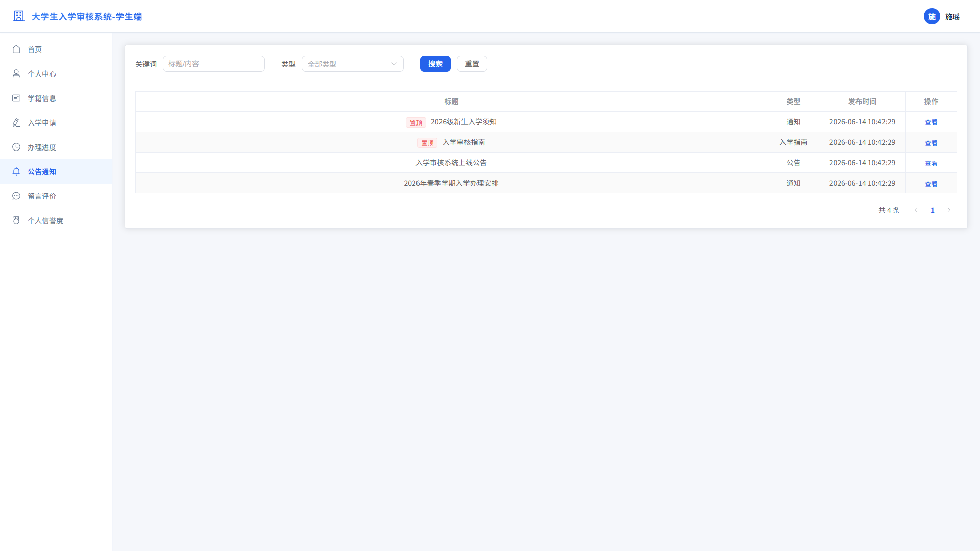Click the medal icon beside 个人信誉度
This screenshot has width=980, height=551.
16,221
